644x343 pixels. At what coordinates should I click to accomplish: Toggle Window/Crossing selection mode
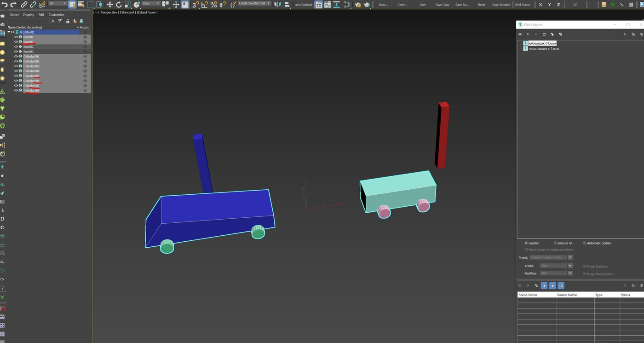99,4
